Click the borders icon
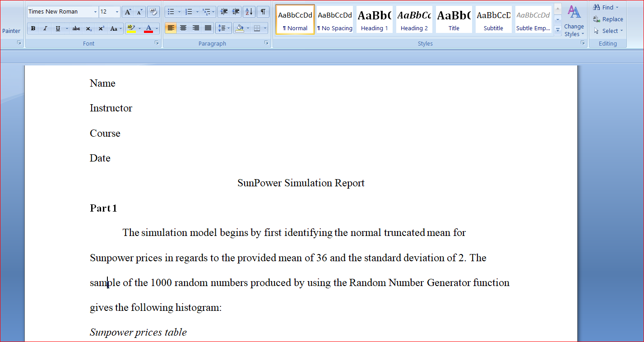The width and height of the screenshot is (644, 342). tap(257, 28)
